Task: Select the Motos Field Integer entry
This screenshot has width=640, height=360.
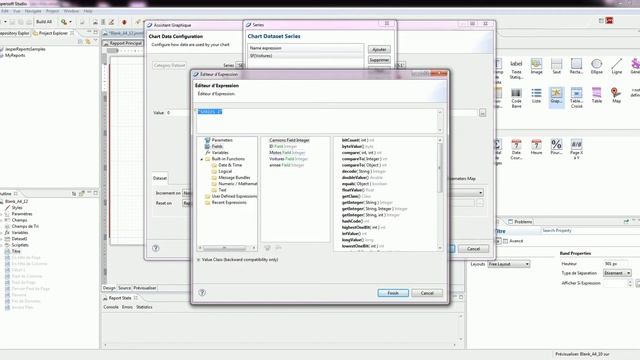Action: (287, 153)
